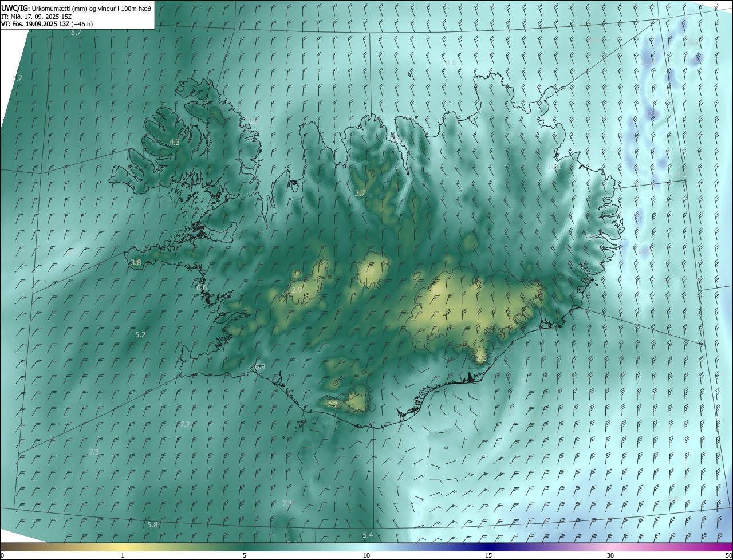Click the 5.8 value label
Image resolution: width=733 pixels, height=560 pixels.
[152, 524]
